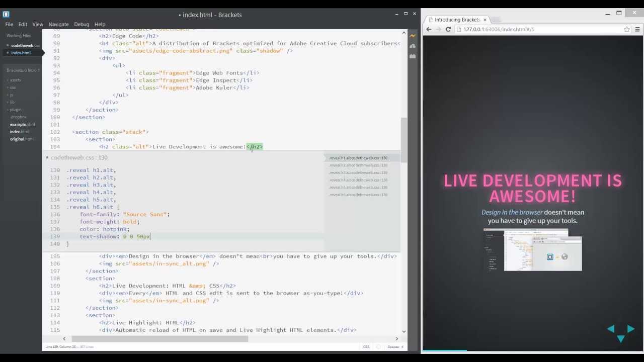Go back in the Chrome window
Image resolution: width=644 pixels, height=362 pixels.
coord(429,29)
